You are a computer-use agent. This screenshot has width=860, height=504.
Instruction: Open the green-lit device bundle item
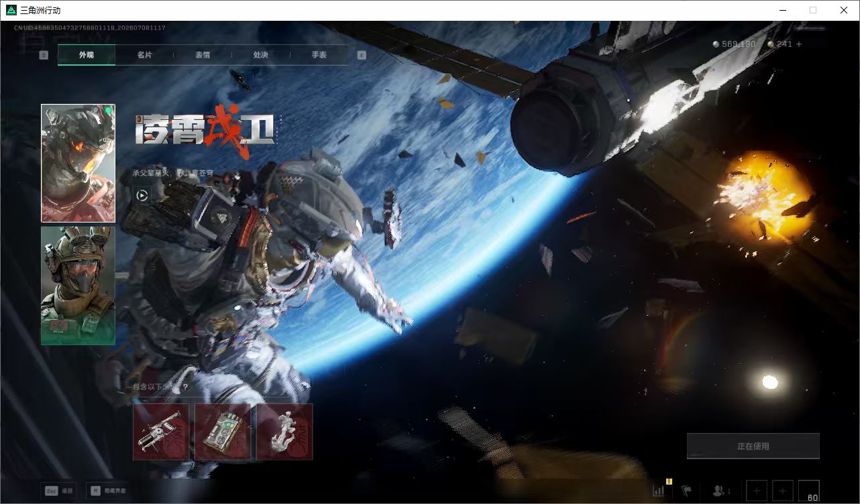[223, 432]
